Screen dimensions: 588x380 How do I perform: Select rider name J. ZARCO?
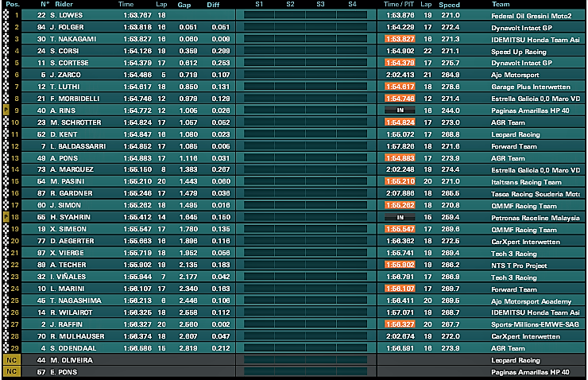click(x=65, y=75)
